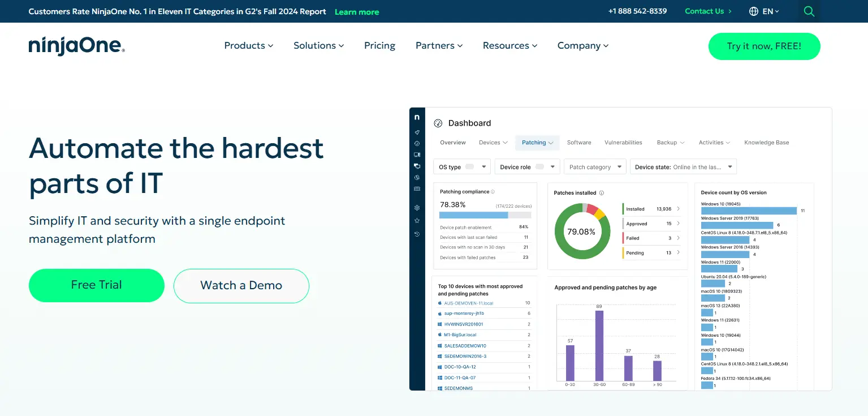Click the Windows icon beside HVWINSVR201601
This screenshot has width=868, height=416.
[x=440, y=324]
